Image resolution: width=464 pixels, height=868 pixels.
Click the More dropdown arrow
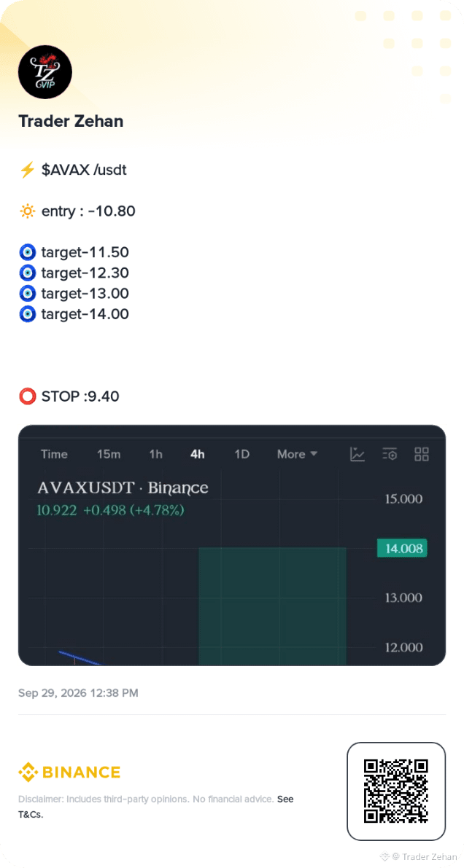[314, 454]
